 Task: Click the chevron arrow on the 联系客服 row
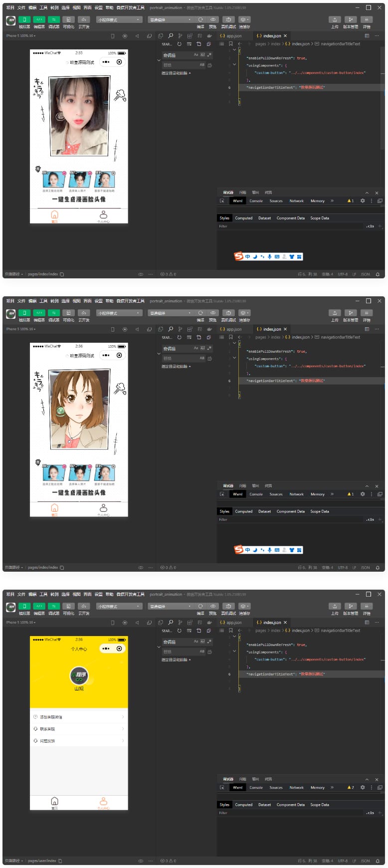pyautogui.click(x=123, y=729)
